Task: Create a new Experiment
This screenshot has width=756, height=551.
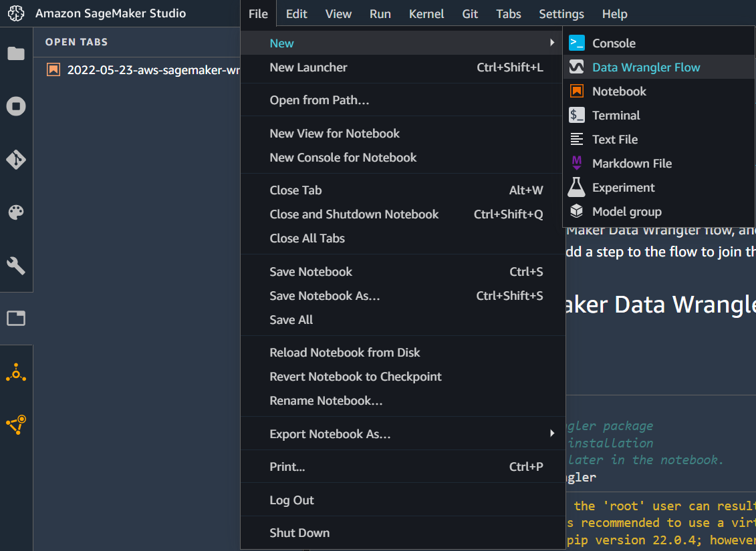Action: [x=659, y=188]
